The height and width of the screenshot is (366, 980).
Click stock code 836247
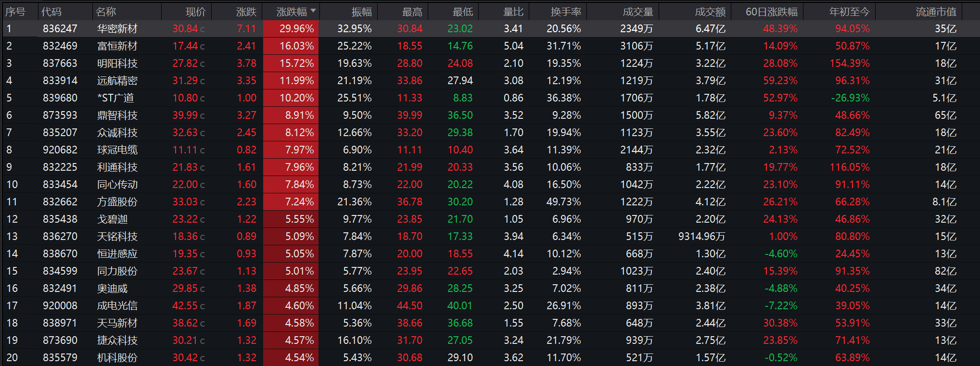(x=60, y=29)
